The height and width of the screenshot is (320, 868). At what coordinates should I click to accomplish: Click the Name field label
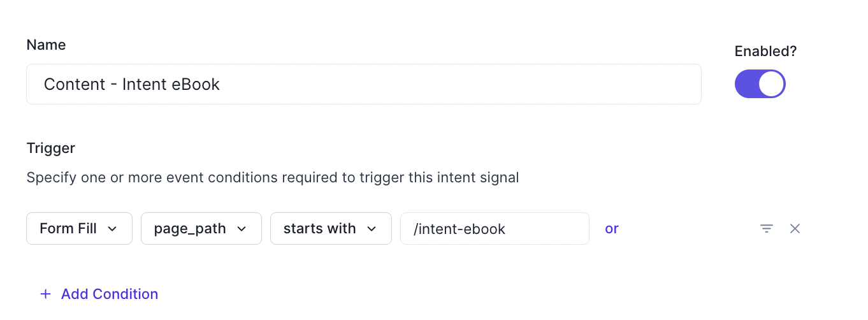tap(46, 45)
